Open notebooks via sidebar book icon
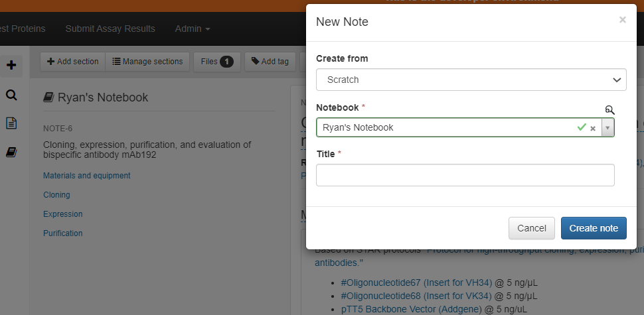 pos(11,153)
